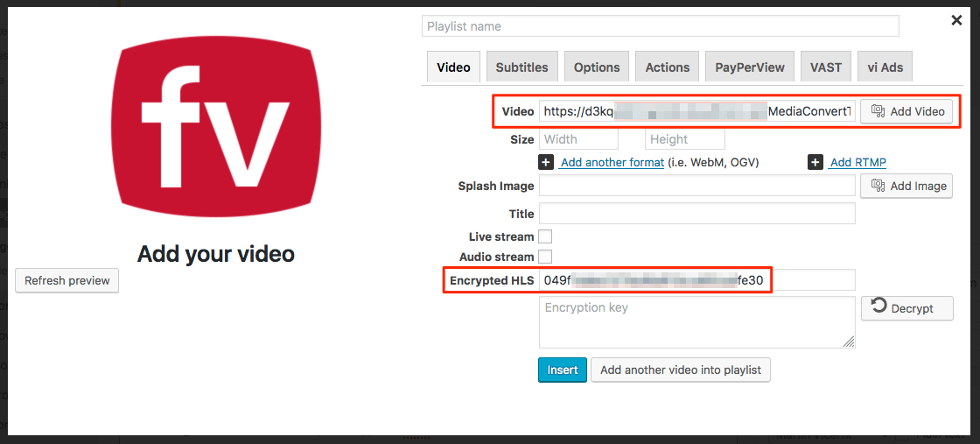Focus the Height size field

coord(685,139)
